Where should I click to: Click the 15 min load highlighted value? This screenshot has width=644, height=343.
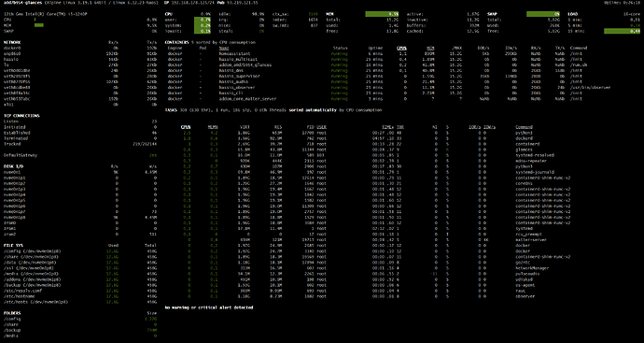tap(622, 31)
